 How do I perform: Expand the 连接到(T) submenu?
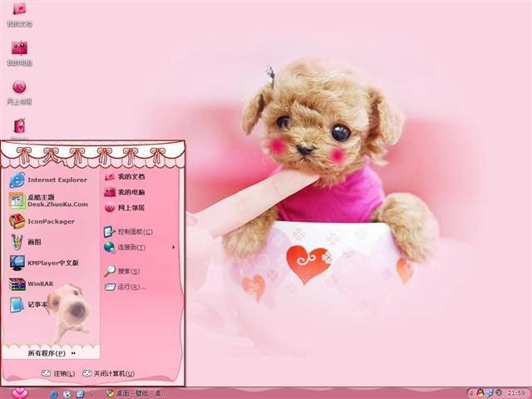point(139,248)
